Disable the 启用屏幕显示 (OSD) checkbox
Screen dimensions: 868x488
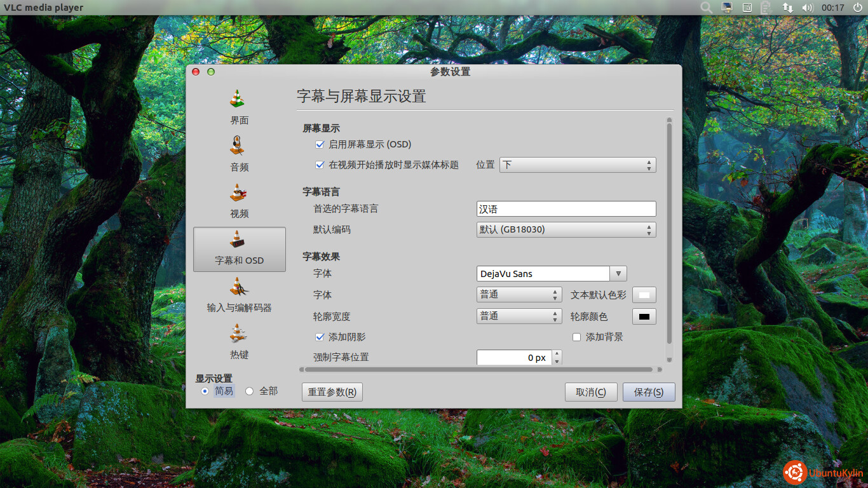(x=320, y=145)
